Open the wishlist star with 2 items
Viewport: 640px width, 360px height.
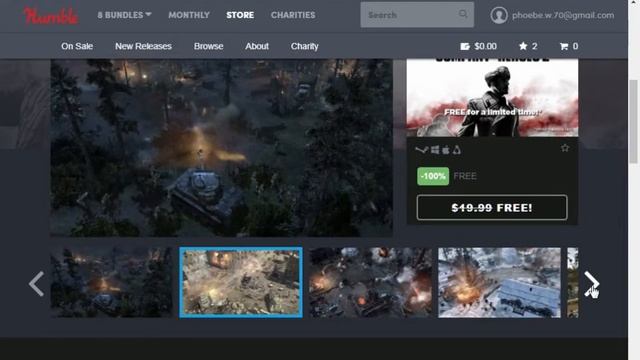[528, 46]
